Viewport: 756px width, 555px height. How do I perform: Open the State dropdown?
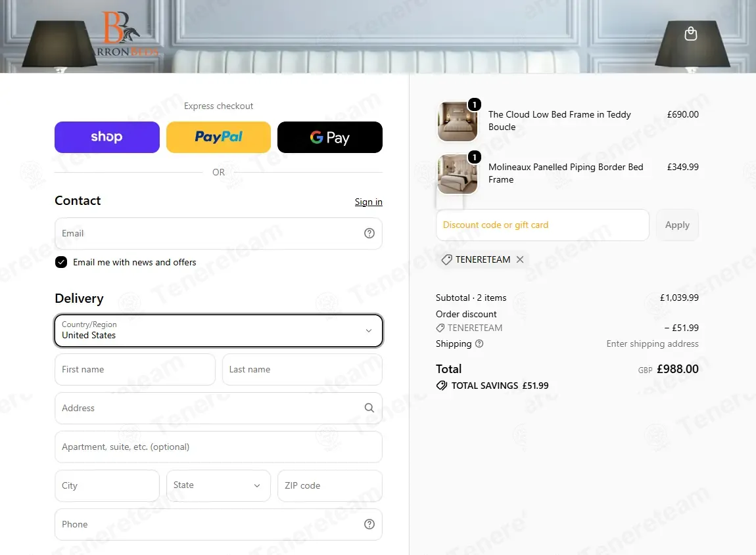218,485
